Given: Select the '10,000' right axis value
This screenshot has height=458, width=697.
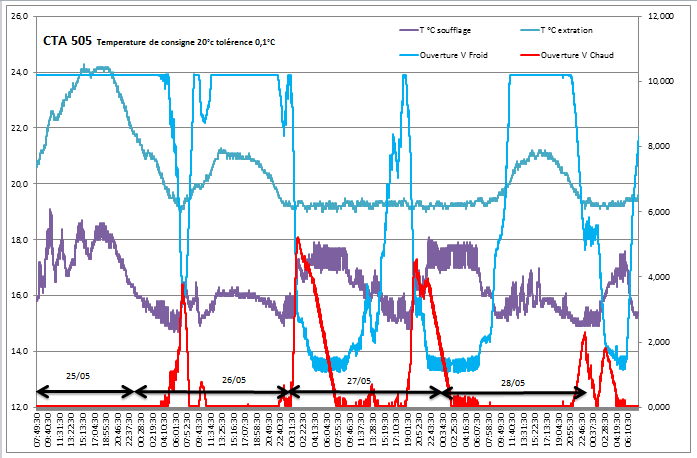Looking at the screenshot, I should pos(661,81).
